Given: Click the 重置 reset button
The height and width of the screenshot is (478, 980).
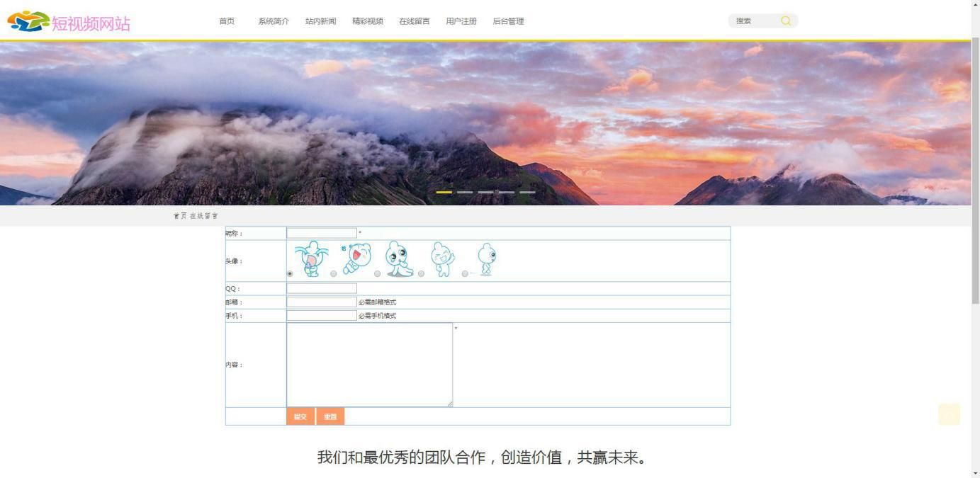Looking at the screenshot, I should click(330, 416).
